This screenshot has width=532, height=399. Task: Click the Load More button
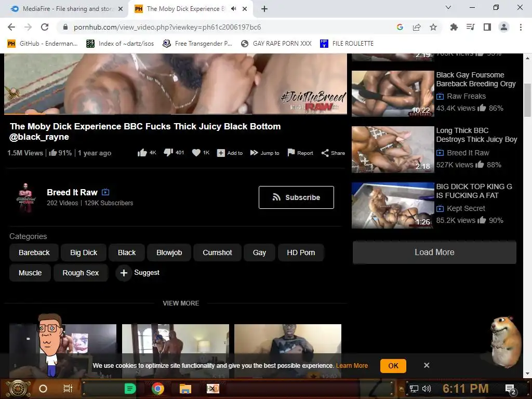(x=434, y=252)
